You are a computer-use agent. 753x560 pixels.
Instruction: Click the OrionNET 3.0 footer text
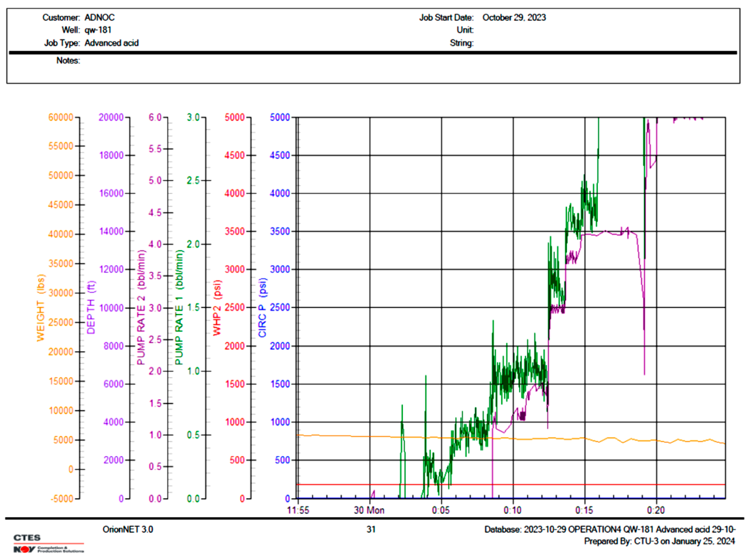tap(128, 529)
